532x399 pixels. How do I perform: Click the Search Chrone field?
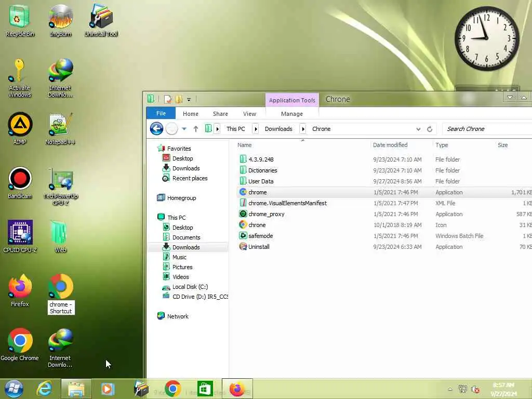tap(487, 129)
